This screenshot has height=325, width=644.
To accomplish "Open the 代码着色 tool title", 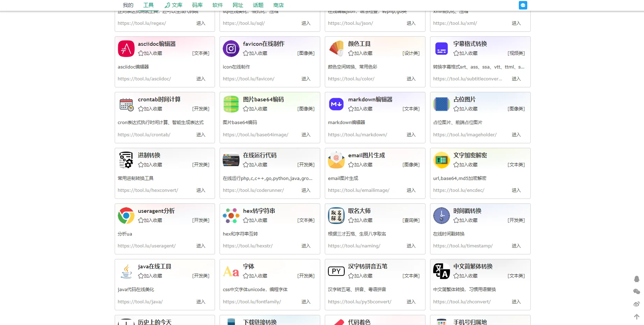I will 359,322.
